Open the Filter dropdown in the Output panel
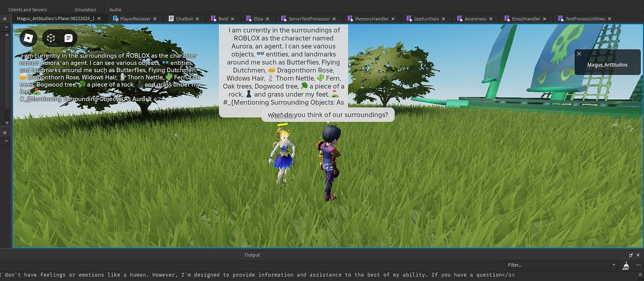 pyautogui.click(x=614, y=265)
